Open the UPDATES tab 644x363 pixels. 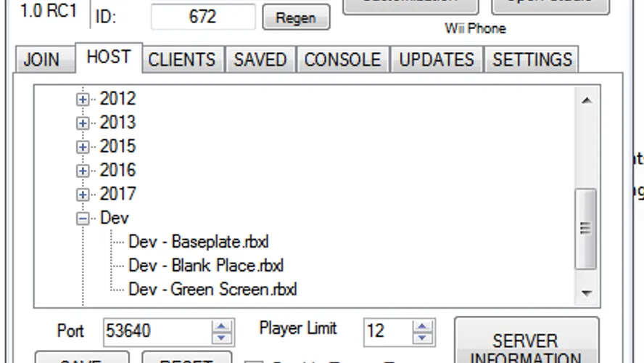point(437,60)
